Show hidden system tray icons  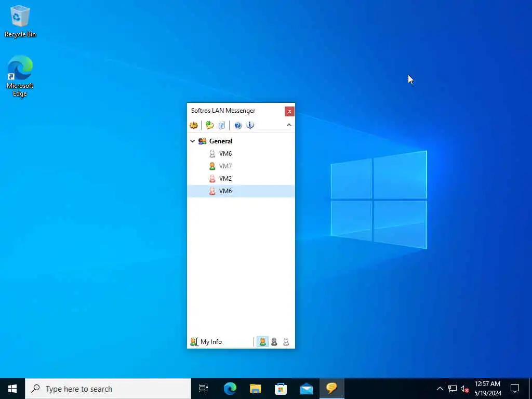point(440,389)
